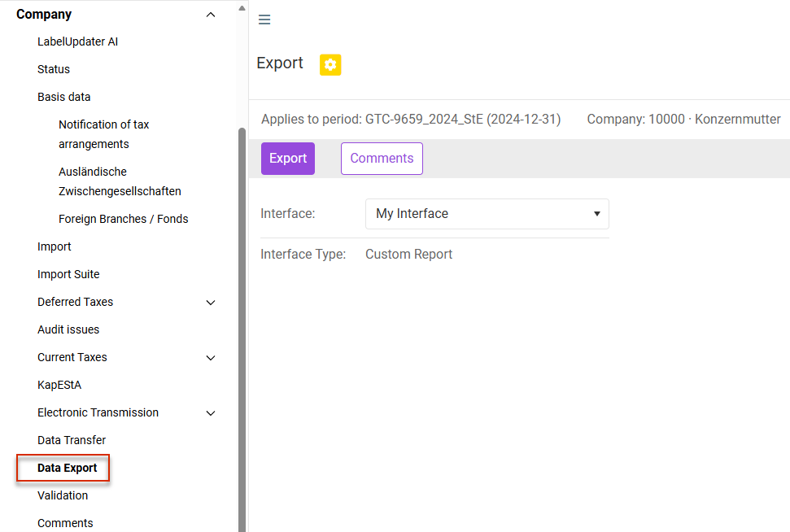Open the My Interface dropdown
The image size is (790, 532).
point(487,214)
